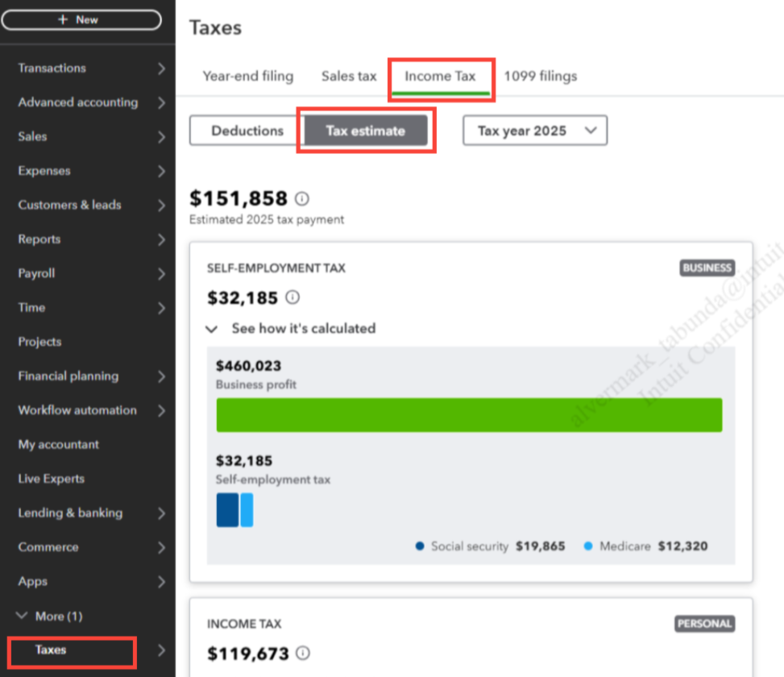The height and width of the screenshot is (677, 784).
Task: Expand the Advanced accounting chevron
Action: click(161, 102)
